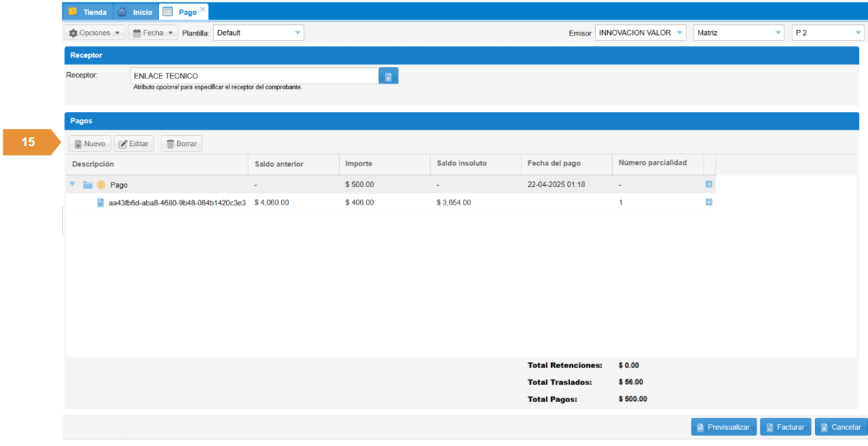The image size is (868, 446).
Task: Click the Nuevo payment button
Action: tap(90, 143)
